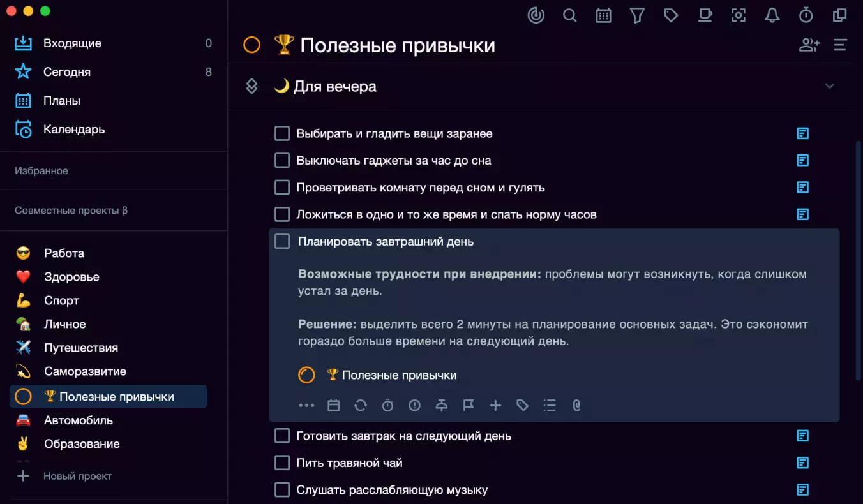Open note icon for Пить травяной чай
Viewport: 863px width, 504px height.
tap(802, 463)
